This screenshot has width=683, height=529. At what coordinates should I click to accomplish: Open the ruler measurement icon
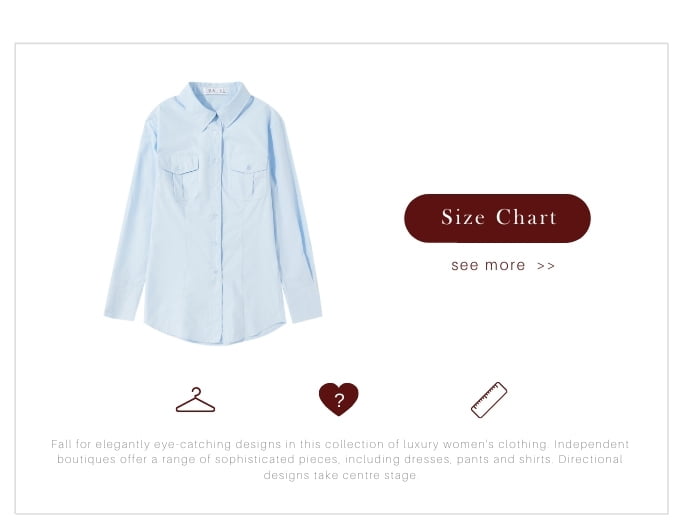point(489,400)
